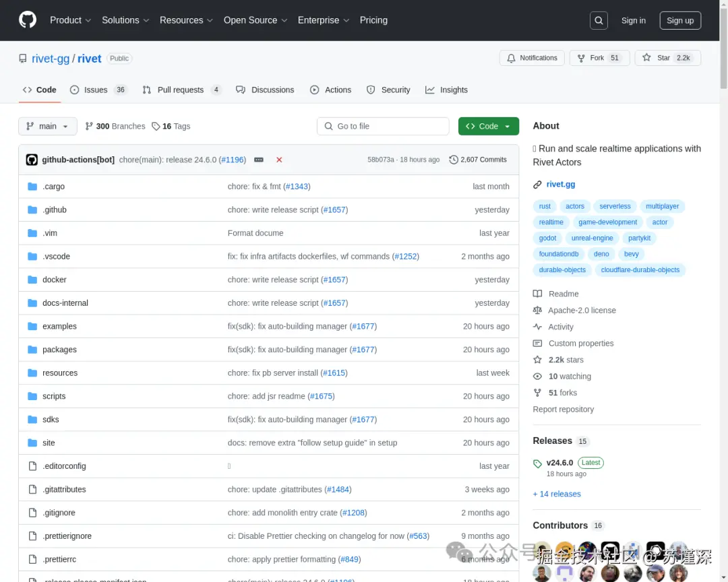Expand the Product menu
This screenshot has width=728, height=582.
tap(70, 20)
